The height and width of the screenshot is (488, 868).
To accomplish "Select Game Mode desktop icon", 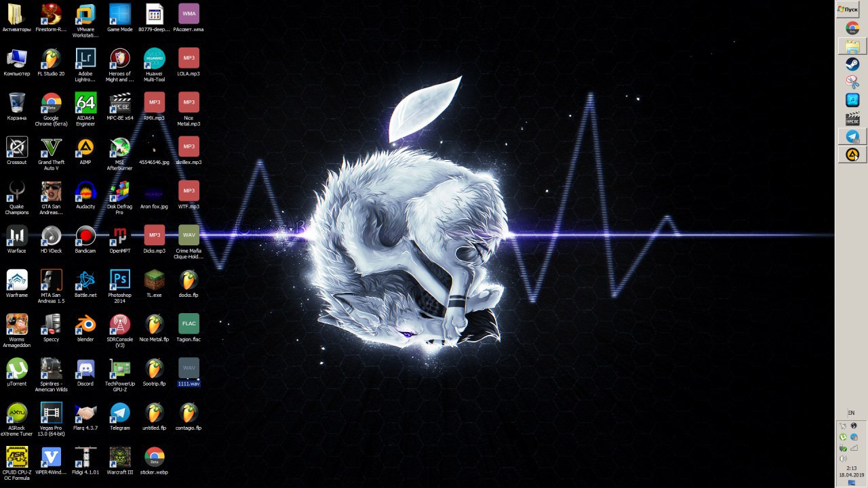I will 120,18.
